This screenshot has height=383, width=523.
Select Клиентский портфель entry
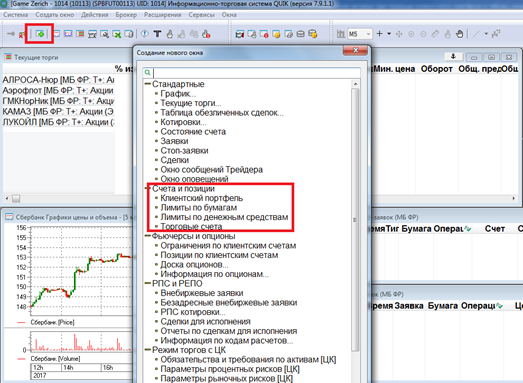pos(202,198)
